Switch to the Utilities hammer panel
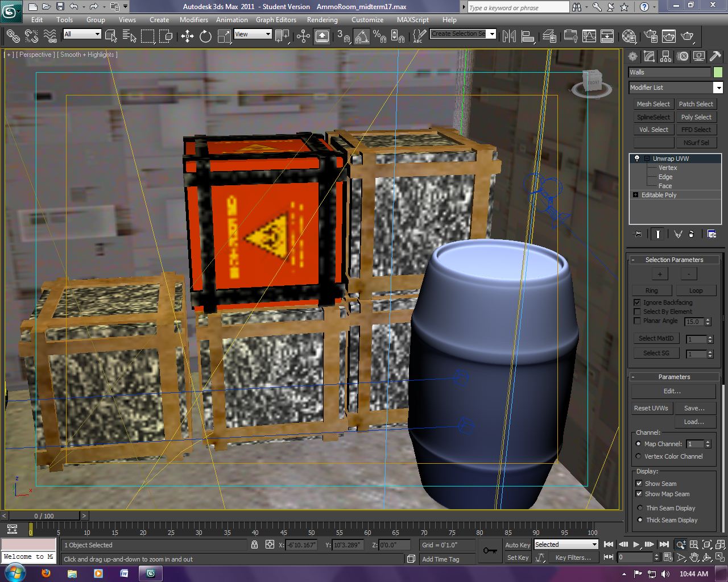The width and height of the screenshot is (728, 582). click(715, 56)
